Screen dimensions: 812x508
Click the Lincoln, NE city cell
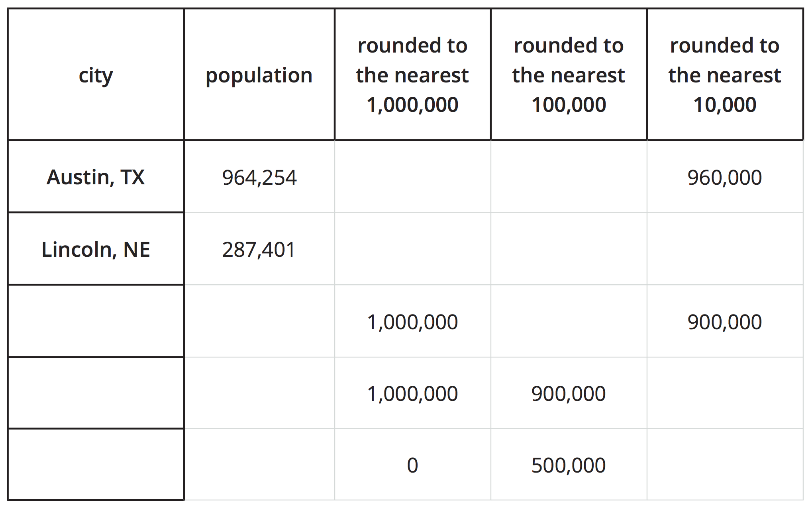[96, 250]
